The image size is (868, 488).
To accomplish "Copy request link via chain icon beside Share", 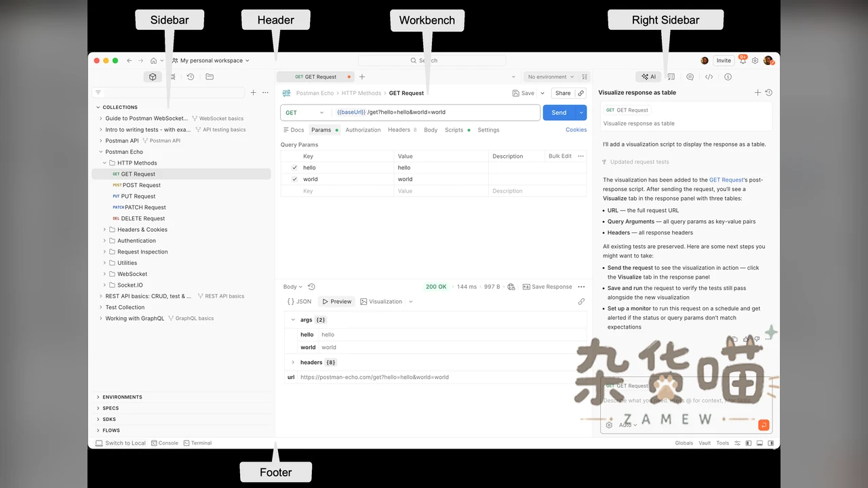I will tap(581, 93).
